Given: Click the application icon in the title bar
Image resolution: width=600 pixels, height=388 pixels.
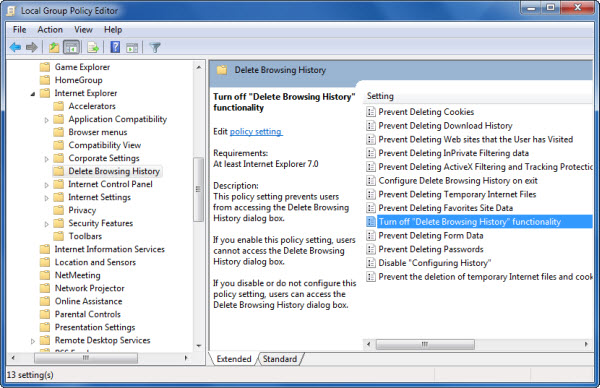Looking at the screenshot, I should click(x=11, y=11).
